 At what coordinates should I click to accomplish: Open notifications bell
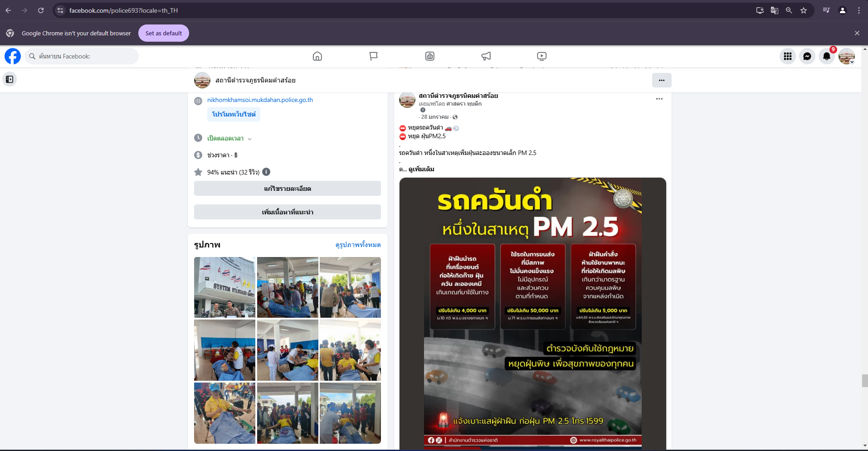coord(827,56)
